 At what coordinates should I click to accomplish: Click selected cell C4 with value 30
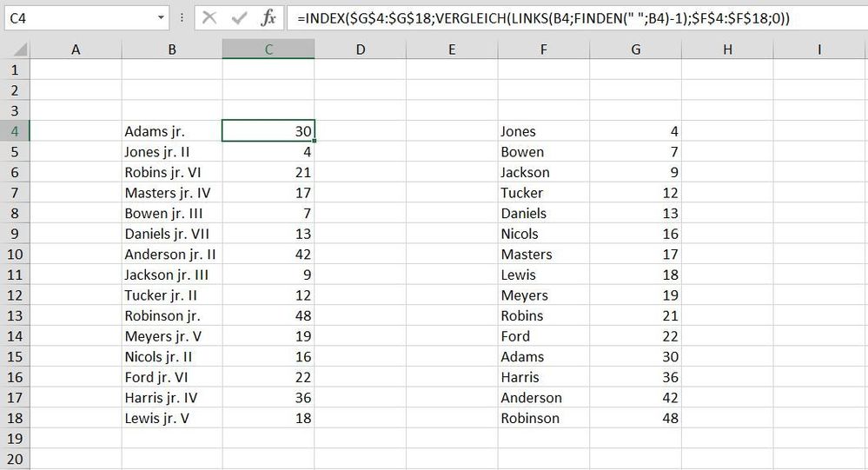coord(268,131)
